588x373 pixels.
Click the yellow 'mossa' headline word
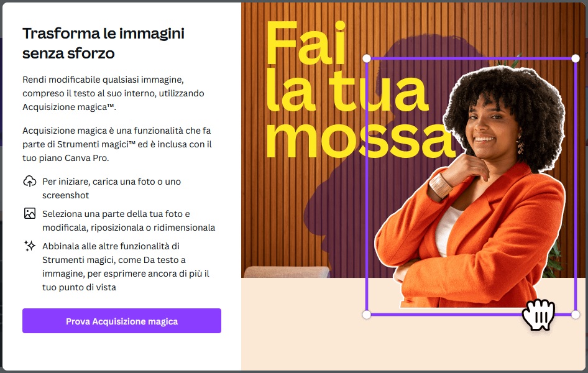(x=360, y=139)
